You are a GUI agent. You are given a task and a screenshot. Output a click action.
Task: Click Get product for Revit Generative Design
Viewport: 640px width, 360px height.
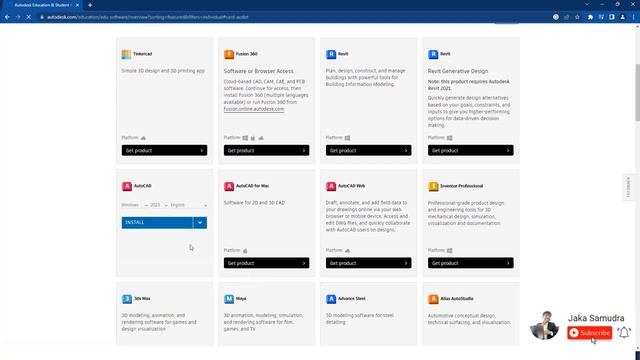[471, 150]
